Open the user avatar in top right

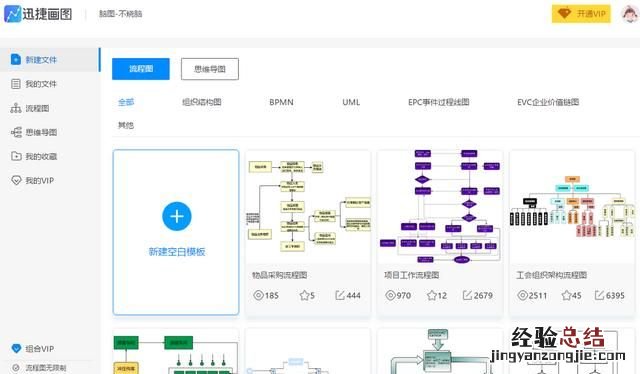[629, 14]
